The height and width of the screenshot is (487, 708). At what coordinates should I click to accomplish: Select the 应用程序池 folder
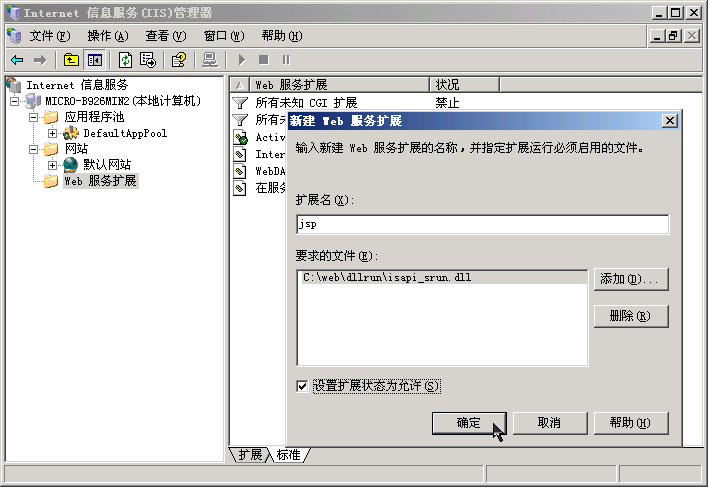[94, 117]
